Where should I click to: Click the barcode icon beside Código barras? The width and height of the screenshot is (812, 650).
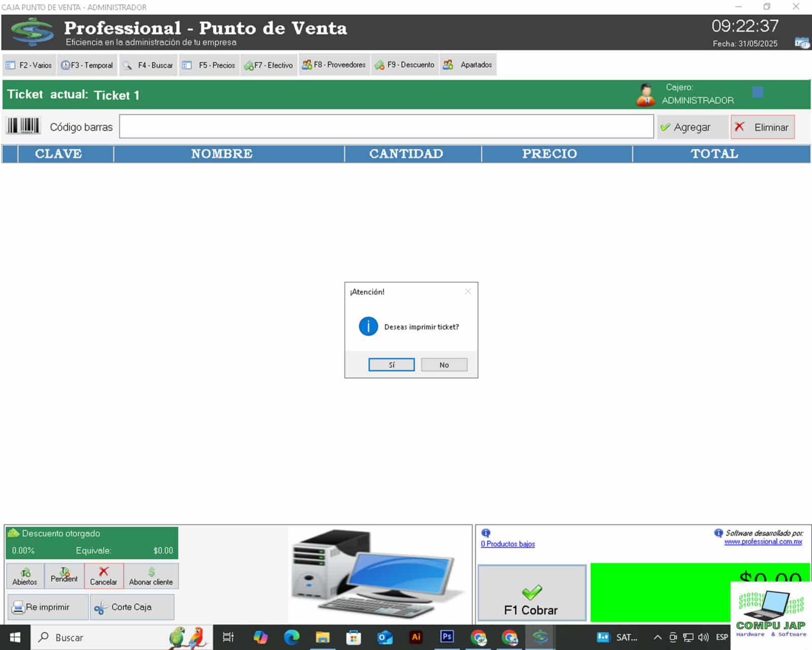pos(23,126)
